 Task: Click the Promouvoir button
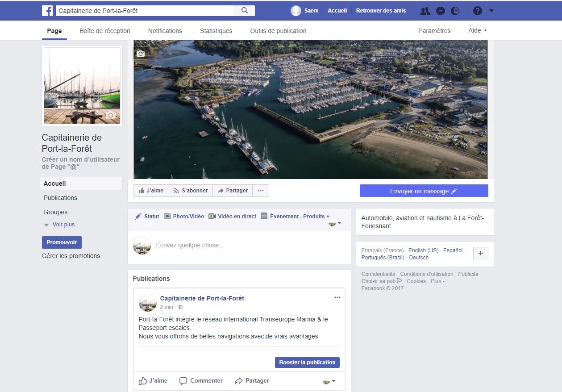click(x=62, y=242)
